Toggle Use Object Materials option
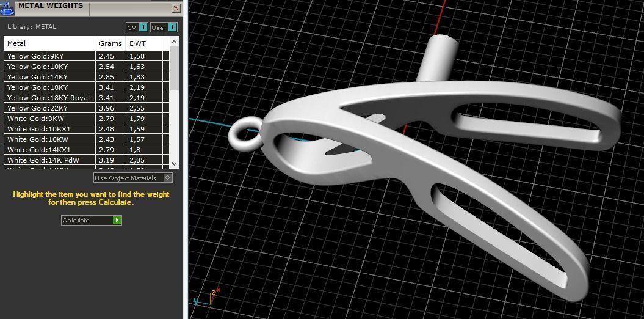The image size is (644, 319). click(x=133, y=178)
